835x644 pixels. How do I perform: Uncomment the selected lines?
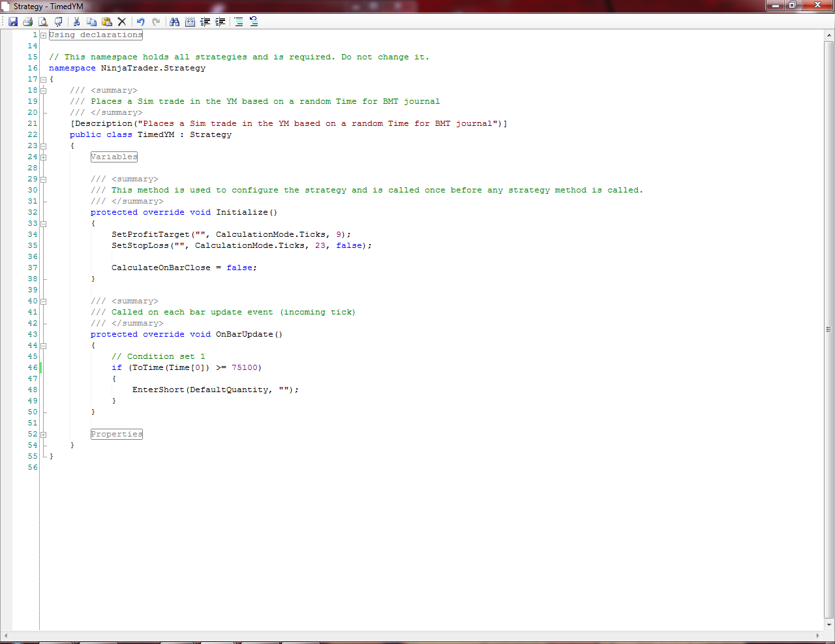pos(254,22)
